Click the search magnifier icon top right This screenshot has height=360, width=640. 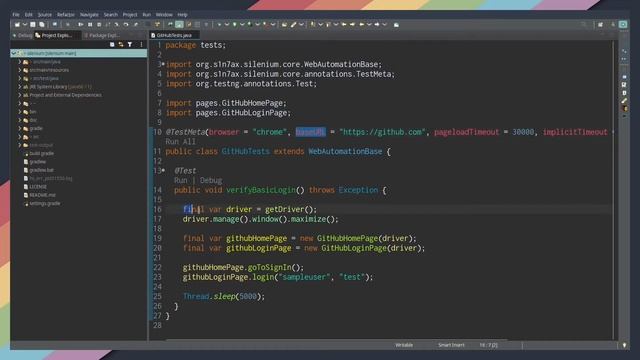pos(584,24)
